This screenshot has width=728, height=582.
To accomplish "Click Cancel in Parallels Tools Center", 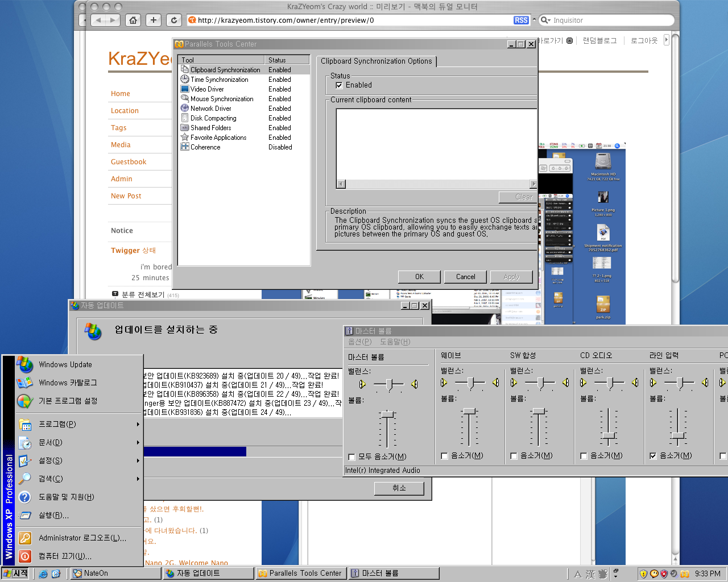I will (x=465, y=277).
